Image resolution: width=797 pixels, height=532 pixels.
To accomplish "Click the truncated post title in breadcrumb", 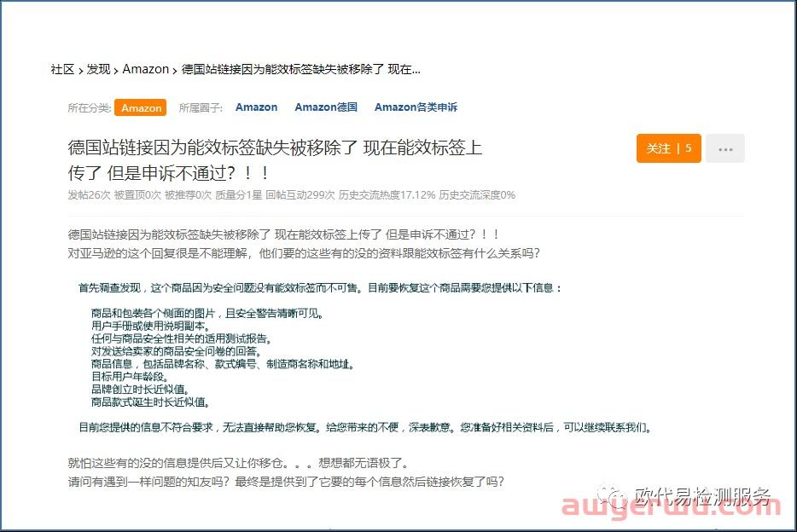I will coord(300,69).
